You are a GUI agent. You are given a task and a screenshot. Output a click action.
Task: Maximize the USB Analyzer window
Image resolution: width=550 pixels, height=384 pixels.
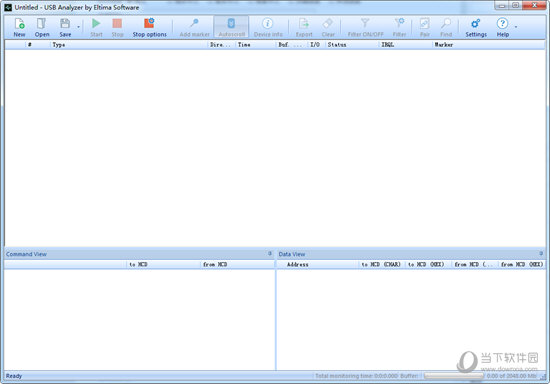(x=516, y=5)
